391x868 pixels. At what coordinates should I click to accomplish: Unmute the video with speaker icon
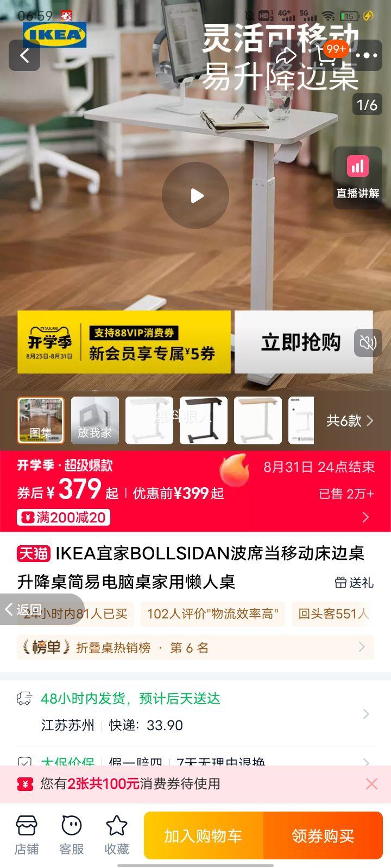(x=368, y=343)
